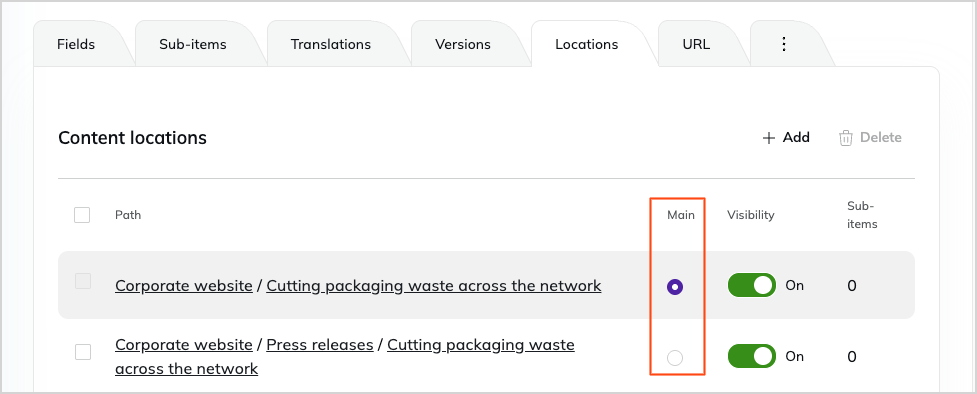977x394 pixels.
Task: Open Corporate website link in first row
Action: (184, 286)
